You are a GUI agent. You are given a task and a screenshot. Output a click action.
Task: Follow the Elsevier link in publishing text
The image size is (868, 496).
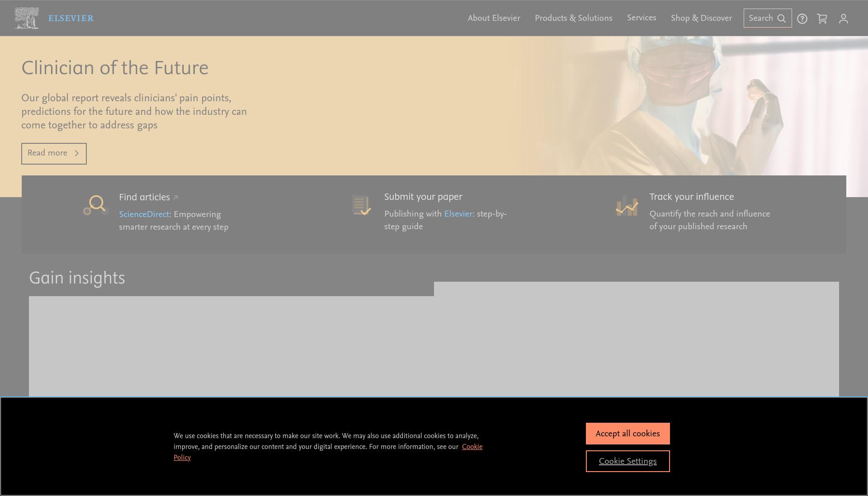click(x=458, y=214)
